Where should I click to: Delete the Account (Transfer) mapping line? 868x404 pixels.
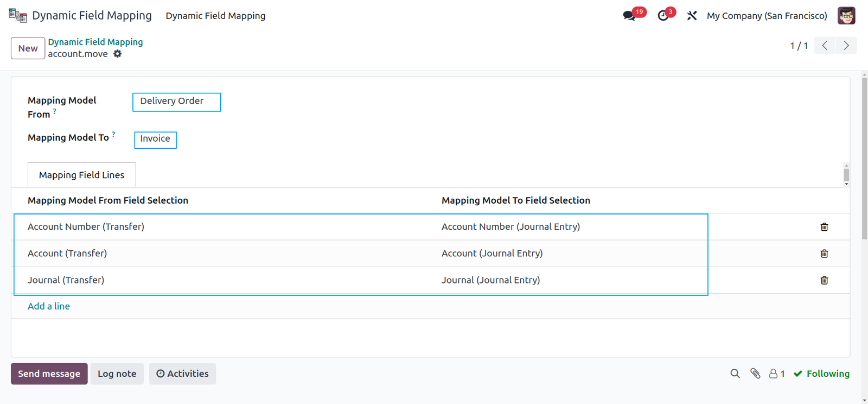(x=824, y=254)
